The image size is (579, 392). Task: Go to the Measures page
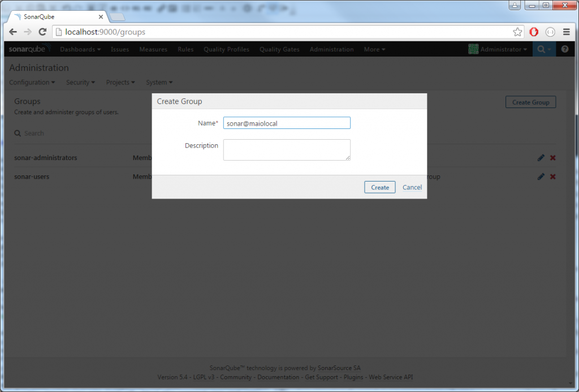click(153, 49)
